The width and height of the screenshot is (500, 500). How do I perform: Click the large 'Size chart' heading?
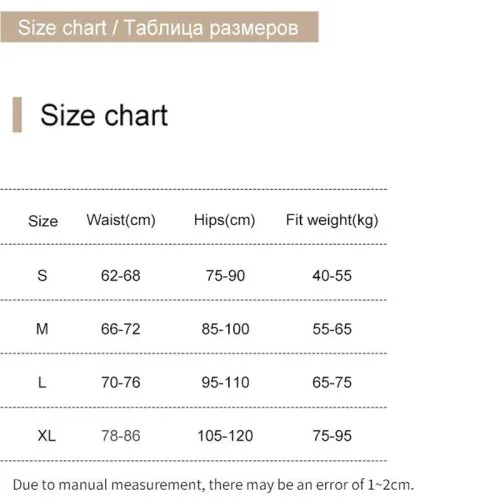click(104, 115)
